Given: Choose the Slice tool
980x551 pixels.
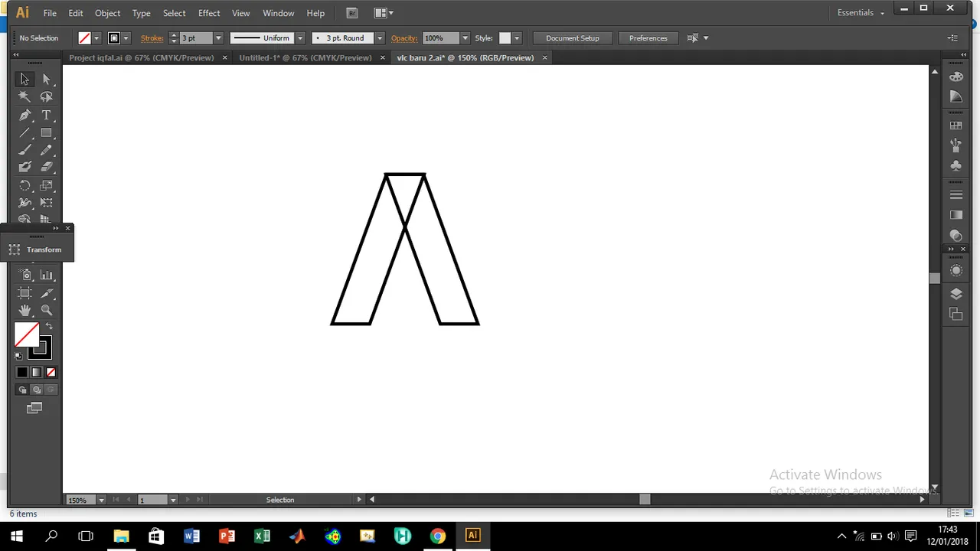Looking at the screenshot, I should pyautogui.click(x=47, y=293).
